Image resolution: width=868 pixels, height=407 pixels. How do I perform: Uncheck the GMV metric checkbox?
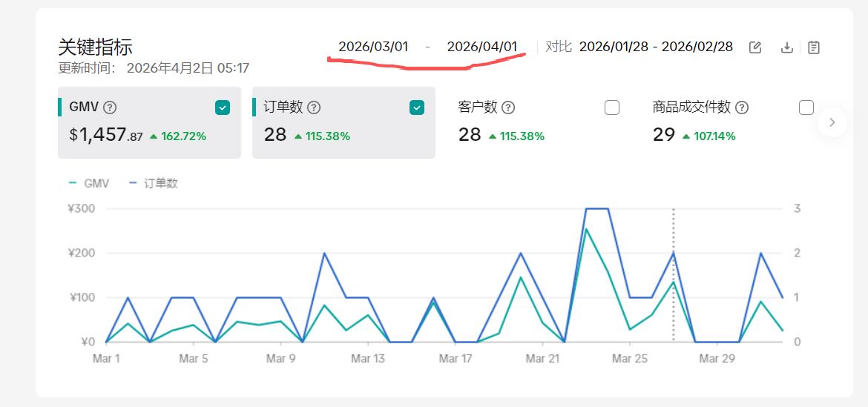[x=223, y=107]
